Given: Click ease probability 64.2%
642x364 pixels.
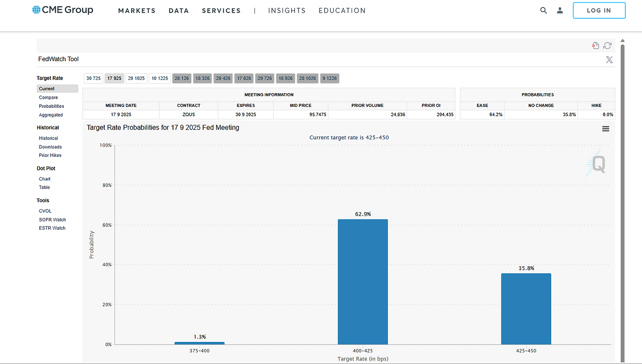Looking at the screenshot, I should pos(496,114).
